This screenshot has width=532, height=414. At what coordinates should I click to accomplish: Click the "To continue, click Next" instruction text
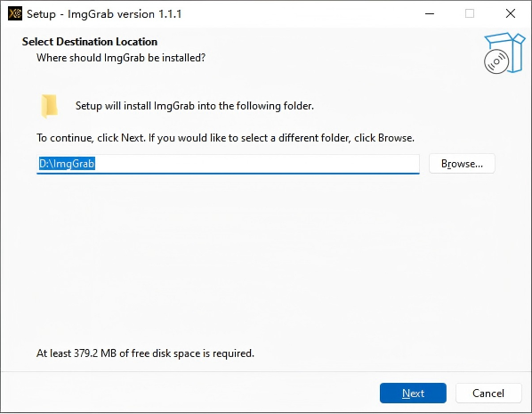(x=225, y=138)
